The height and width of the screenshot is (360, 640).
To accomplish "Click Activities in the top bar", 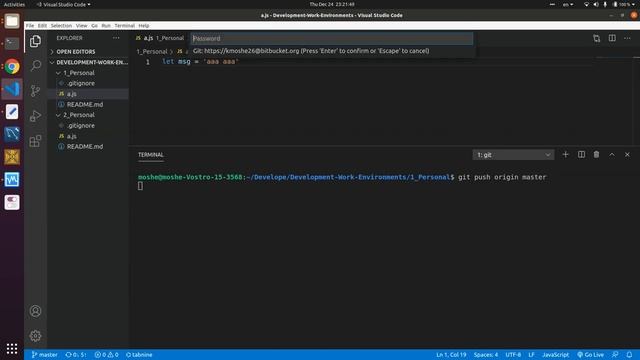I will 14,4.
